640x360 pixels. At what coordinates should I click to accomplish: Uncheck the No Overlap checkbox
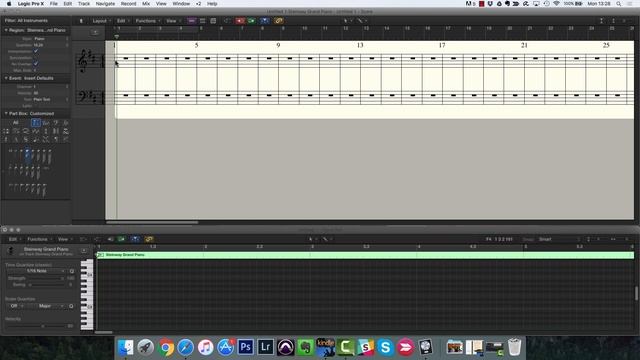36,64
